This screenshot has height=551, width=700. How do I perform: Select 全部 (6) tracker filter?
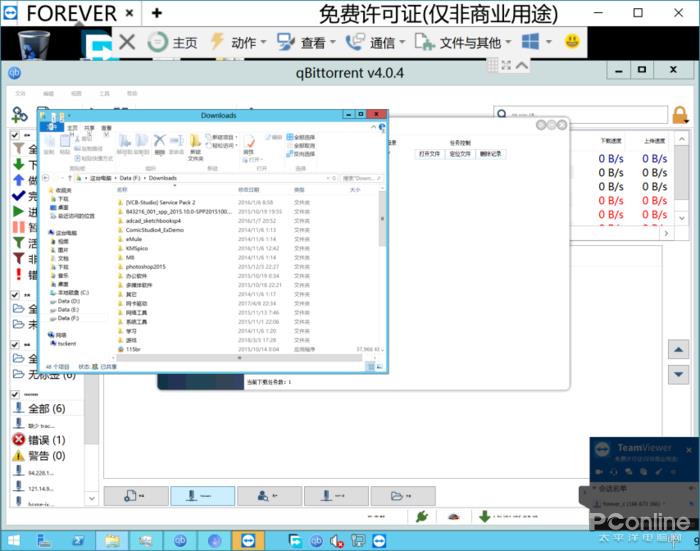40,408
